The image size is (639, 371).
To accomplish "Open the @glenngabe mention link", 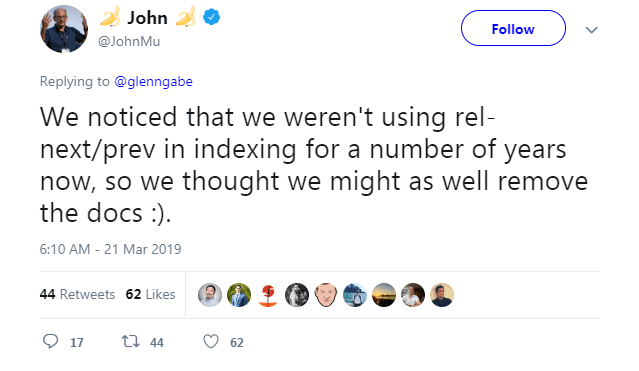I will click(153, 82).
